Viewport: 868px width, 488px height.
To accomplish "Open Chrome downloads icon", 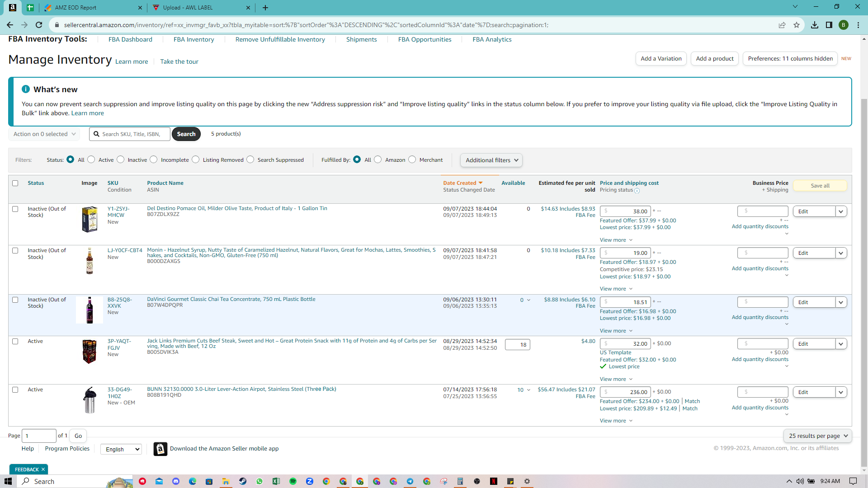I will click(815, 25).
